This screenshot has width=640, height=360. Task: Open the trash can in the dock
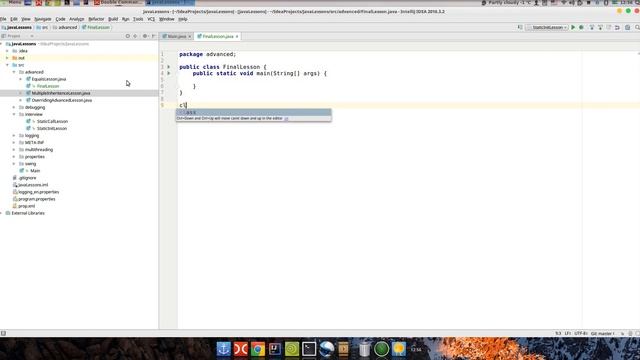[x=364, y=349]
